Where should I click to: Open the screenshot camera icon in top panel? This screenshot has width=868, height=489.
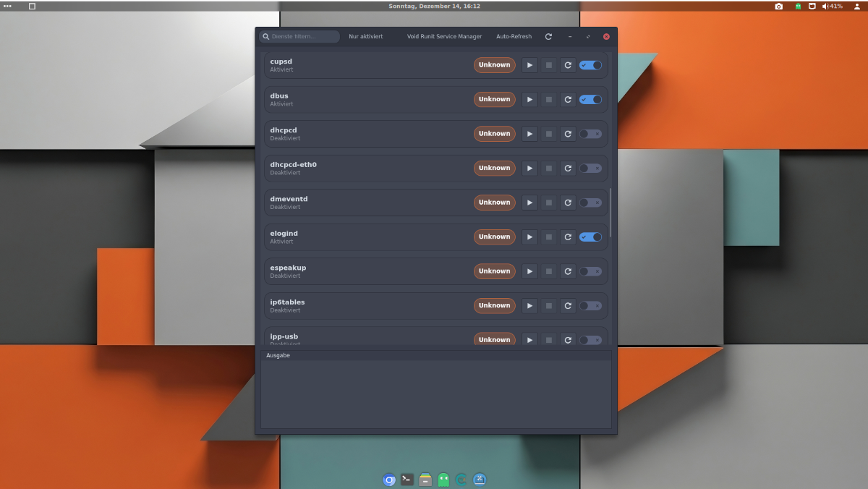point(778,6)
